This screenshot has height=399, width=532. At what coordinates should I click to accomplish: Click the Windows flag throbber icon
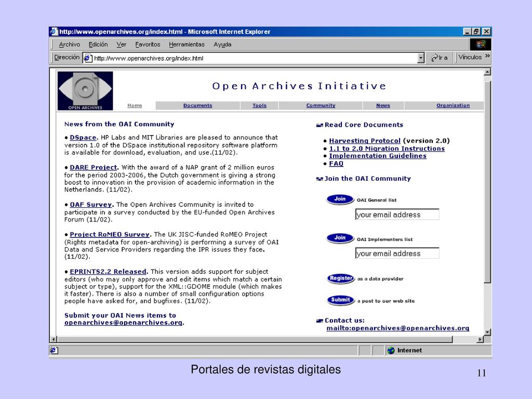[480, 44]
